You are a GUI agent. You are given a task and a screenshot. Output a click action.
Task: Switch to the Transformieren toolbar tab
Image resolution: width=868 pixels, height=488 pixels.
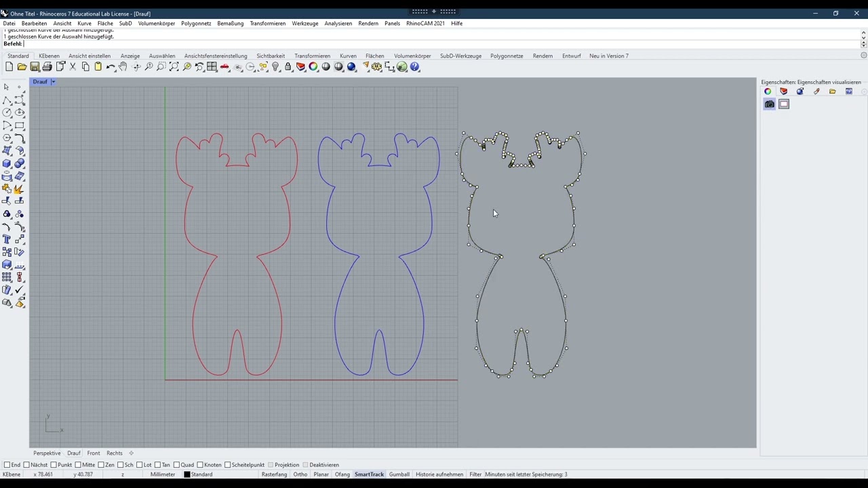(x=312, y=56)
